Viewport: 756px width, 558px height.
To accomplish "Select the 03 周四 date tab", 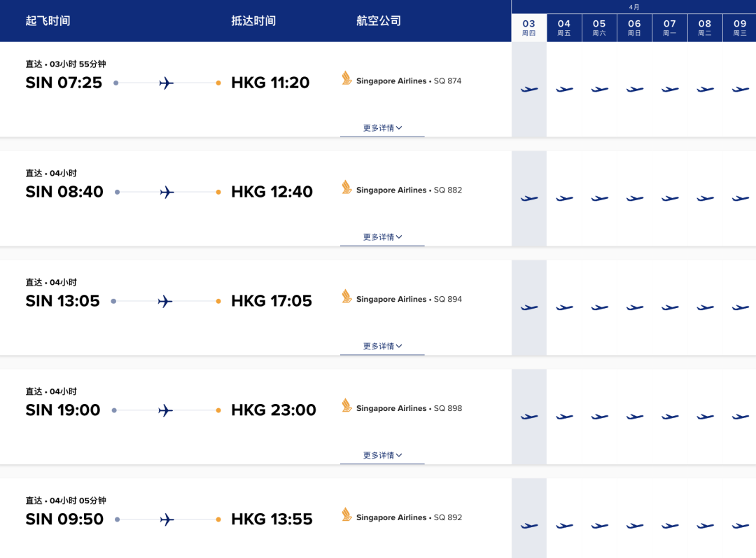I will point(529,28).
